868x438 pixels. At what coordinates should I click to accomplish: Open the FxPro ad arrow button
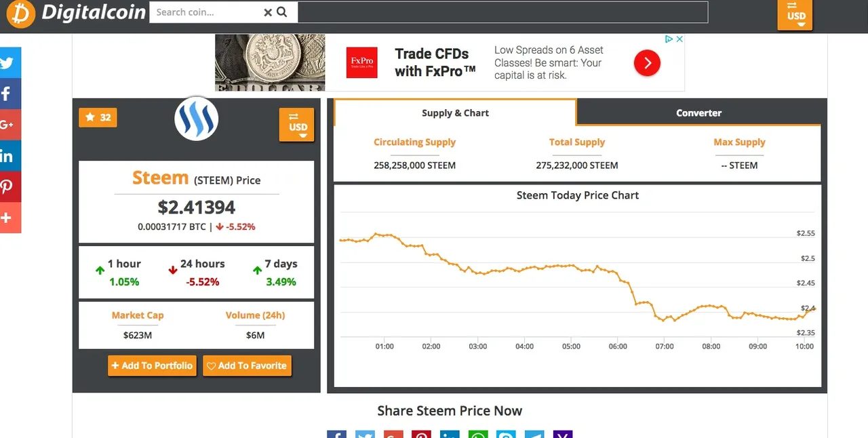coord(647,63)
